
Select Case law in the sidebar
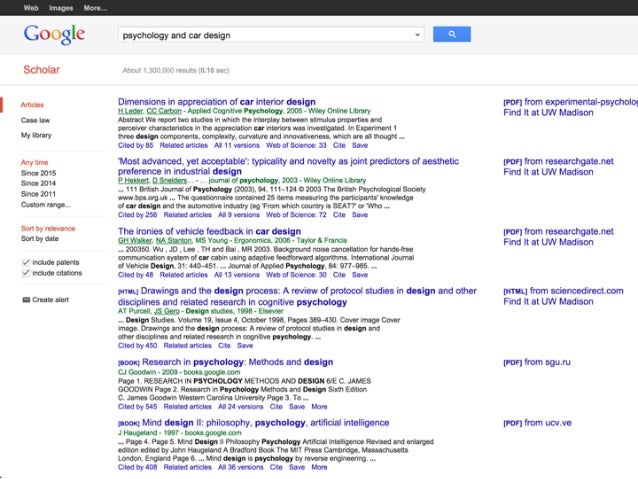[35, 120]
